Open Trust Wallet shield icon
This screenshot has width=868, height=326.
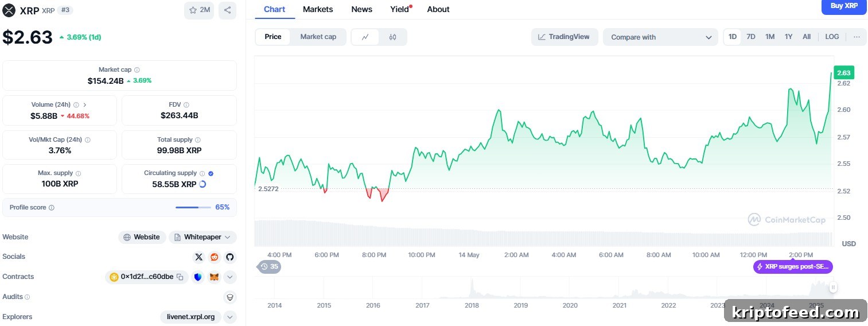coord(198,277)
